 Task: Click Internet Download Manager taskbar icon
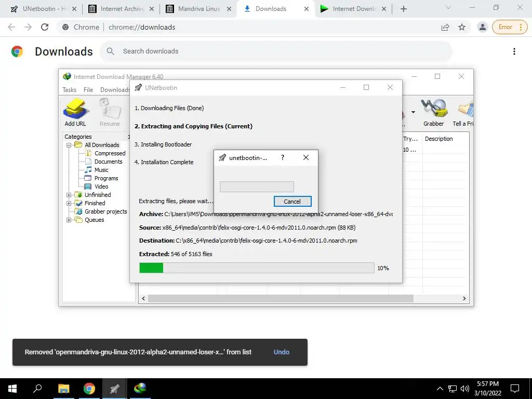pos(140,389)
